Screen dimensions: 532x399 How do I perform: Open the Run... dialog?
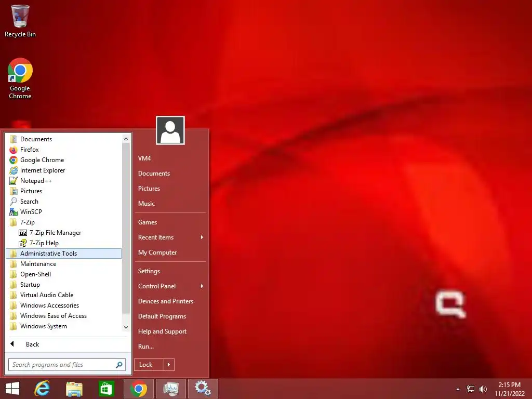170,347
